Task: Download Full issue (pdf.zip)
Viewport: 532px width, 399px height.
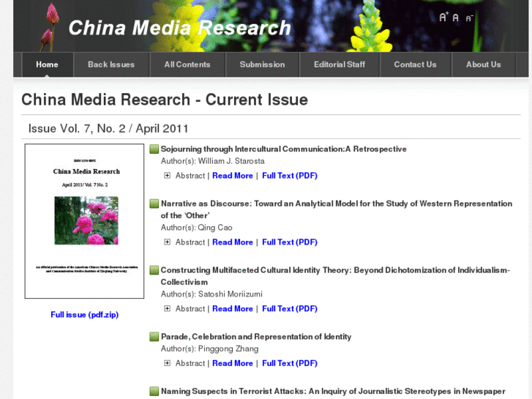Action: [x=84, y=315]
